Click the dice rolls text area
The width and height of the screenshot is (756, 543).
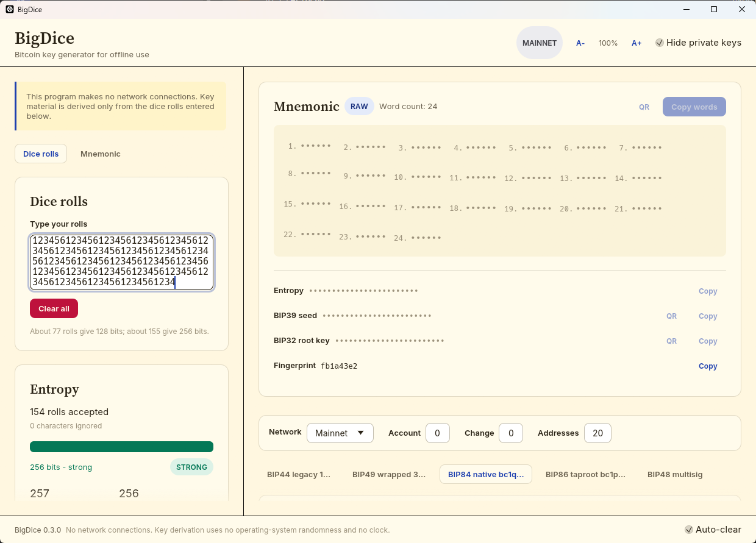pos(122,262)
